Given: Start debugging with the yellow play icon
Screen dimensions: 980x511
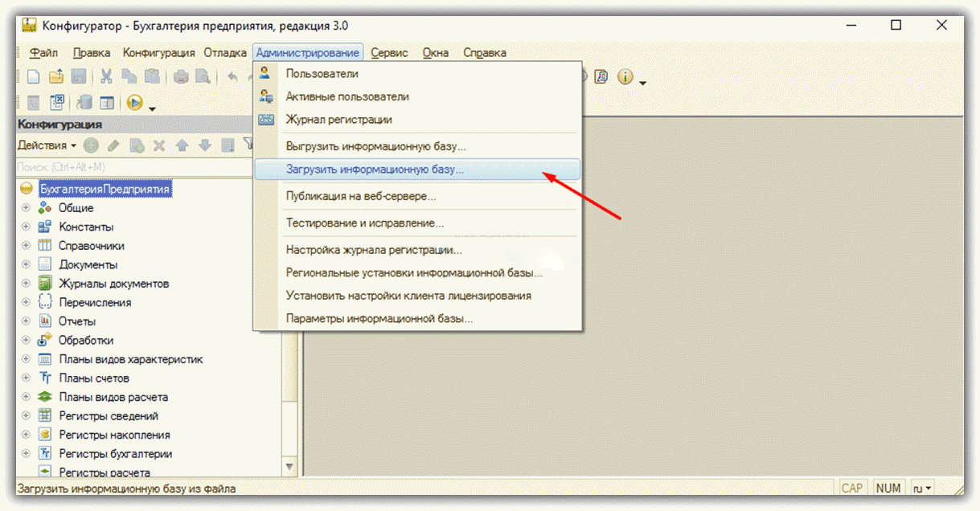Looking at the screenshot, I should coord(134,103).
